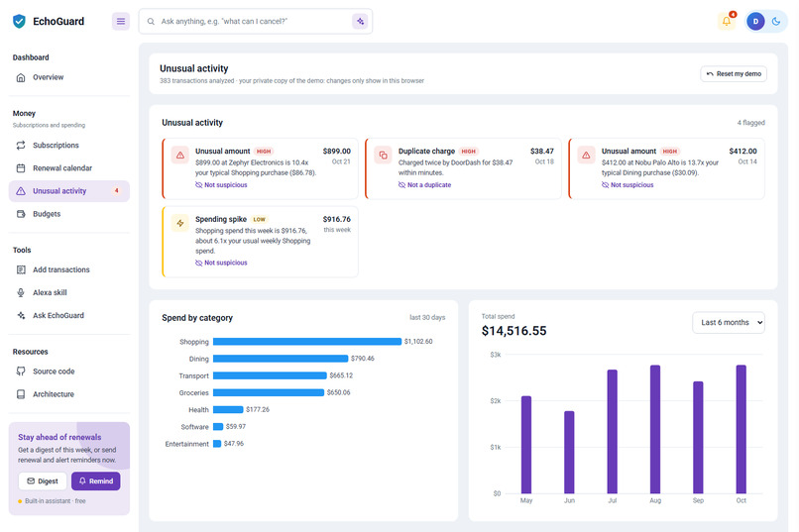Image resolution: width=799 pixels, height=532 pixels.
Task: Click the AI sparkle button in search bar
Action: point(360,22)
